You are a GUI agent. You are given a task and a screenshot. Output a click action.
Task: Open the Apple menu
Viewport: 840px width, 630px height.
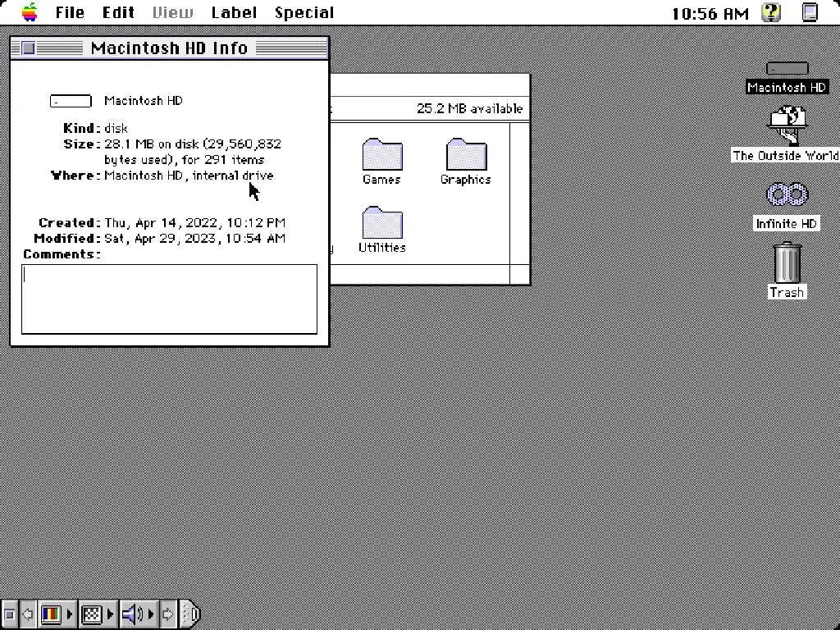pos(30,11)
